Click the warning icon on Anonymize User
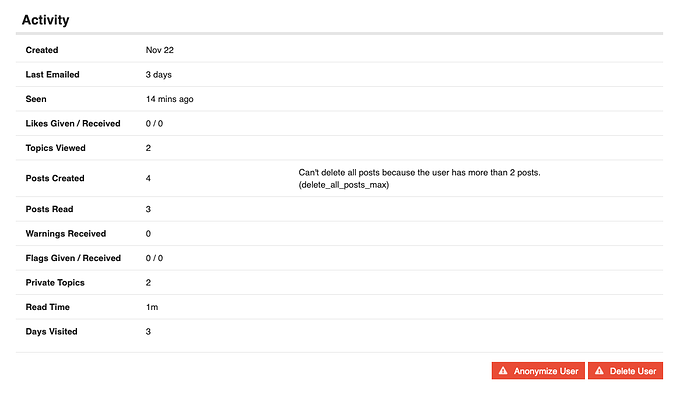The image size is (690, 405). click(x=503, y=371)
